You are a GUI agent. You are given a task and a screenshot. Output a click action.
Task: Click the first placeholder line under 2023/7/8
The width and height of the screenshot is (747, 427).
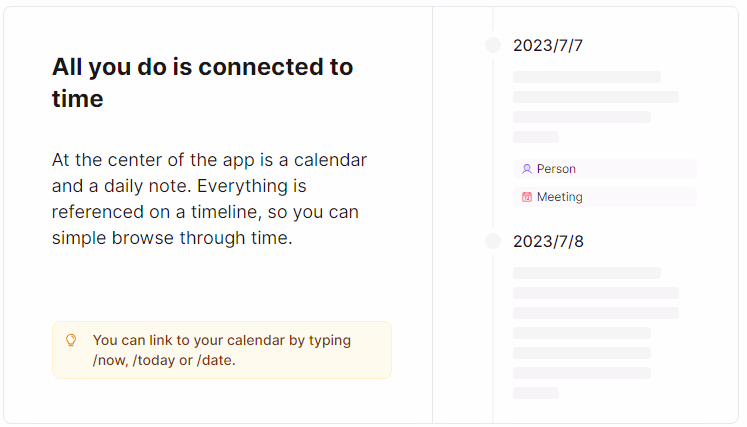(x=586, y=273)
